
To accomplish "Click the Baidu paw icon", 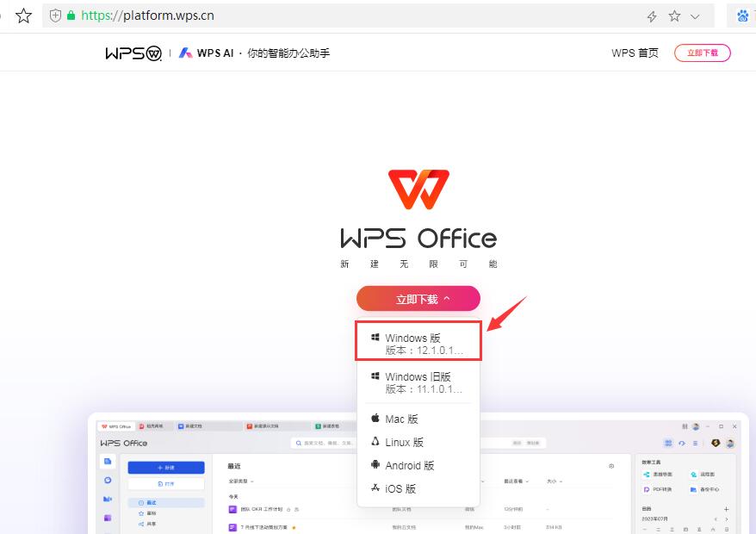I will pos(743,16).
